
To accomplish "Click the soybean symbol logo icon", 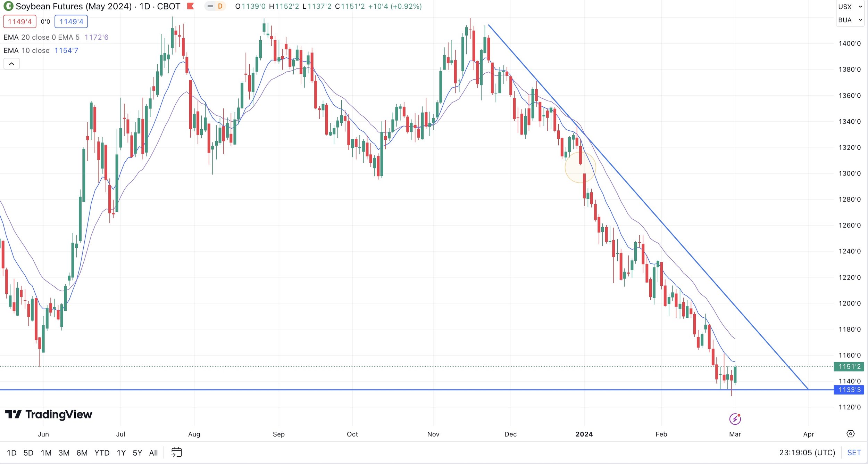I will point(8,6).
